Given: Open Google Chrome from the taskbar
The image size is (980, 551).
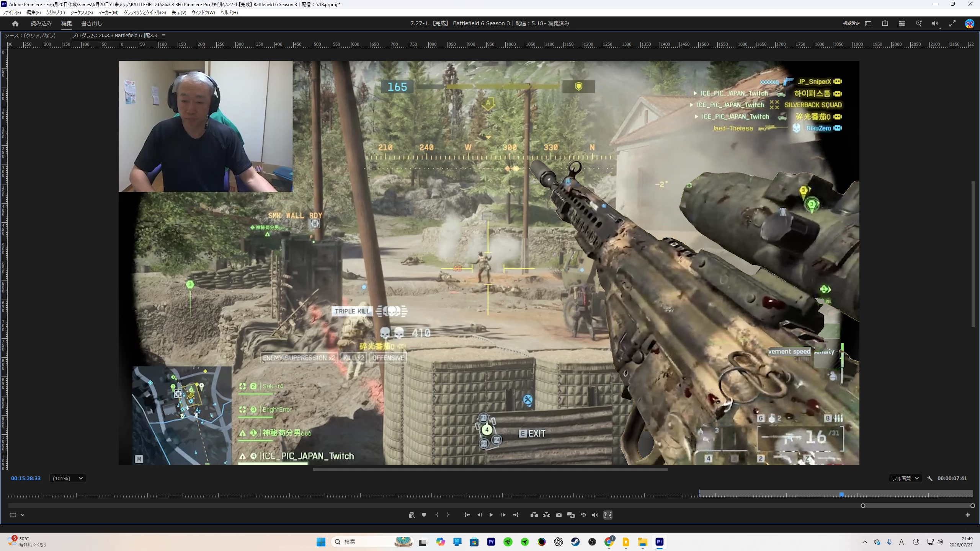Looking at the screenshot, I should click(x=609, y=542).
